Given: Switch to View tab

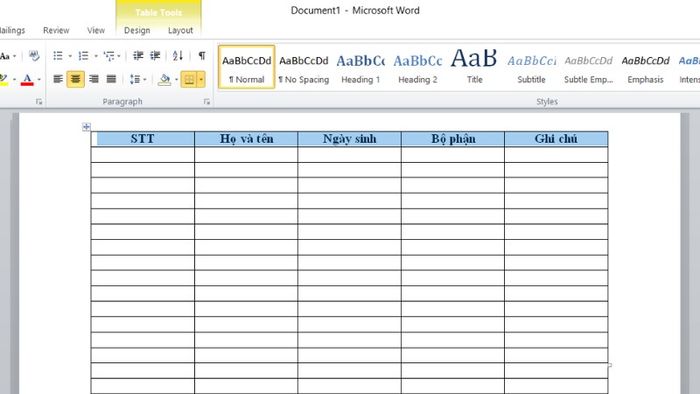Looking at the screenshot, I should 96,30.
